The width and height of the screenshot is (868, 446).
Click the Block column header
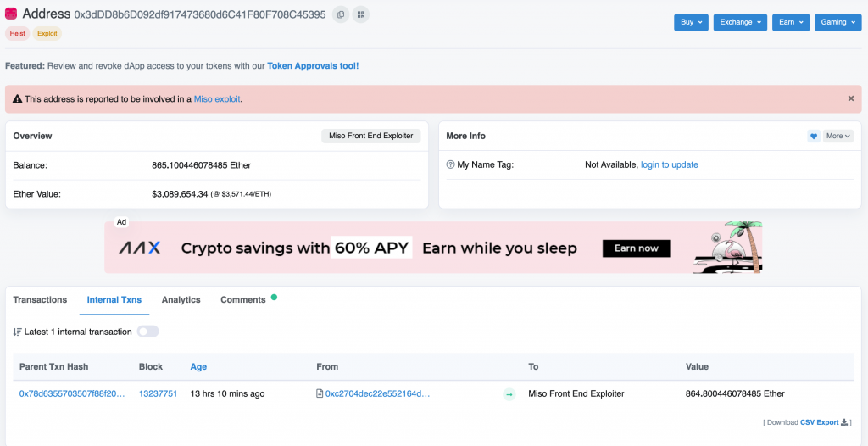click(151, 367)
